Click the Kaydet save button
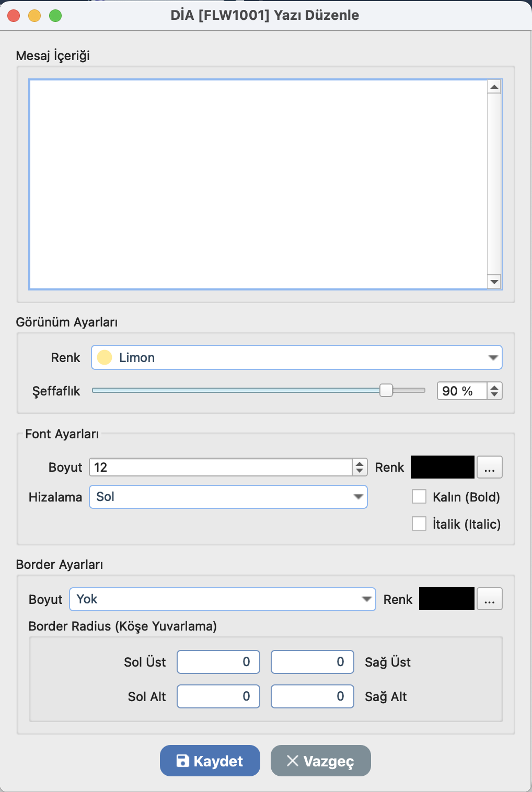This screenshot has height=792, width=532. tap(210, 761)
